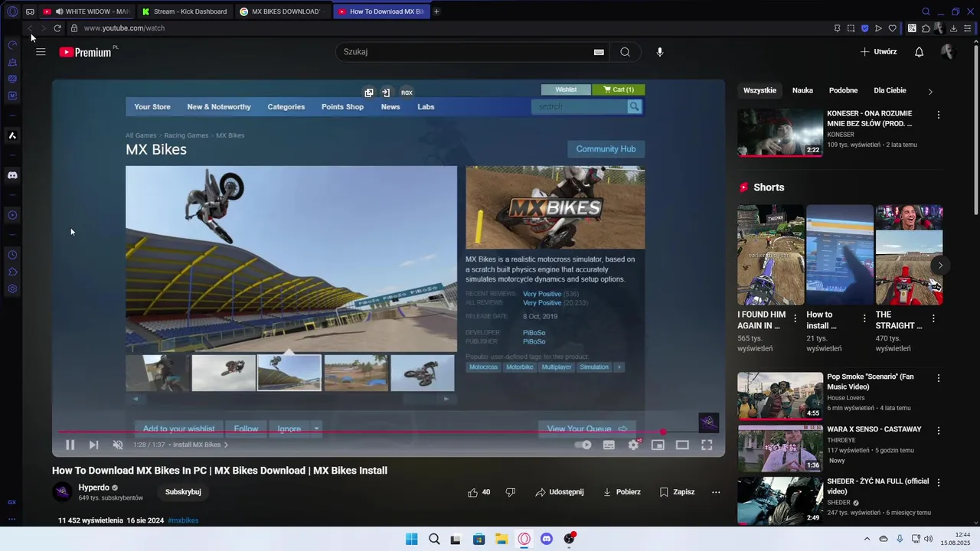Open the blue ad blocker shield
Image resolution: width=980 pixels, height=551 pixels.
coord(865,28)
